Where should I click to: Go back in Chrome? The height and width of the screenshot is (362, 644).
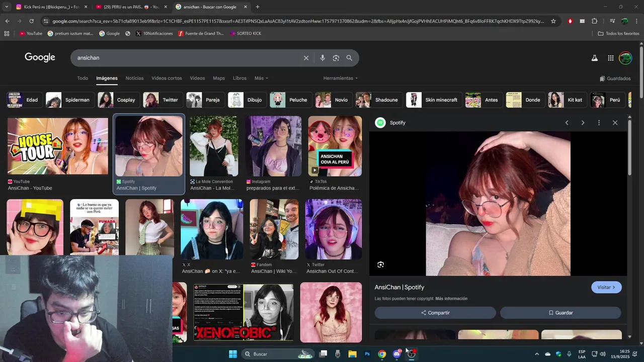point(7,21)
